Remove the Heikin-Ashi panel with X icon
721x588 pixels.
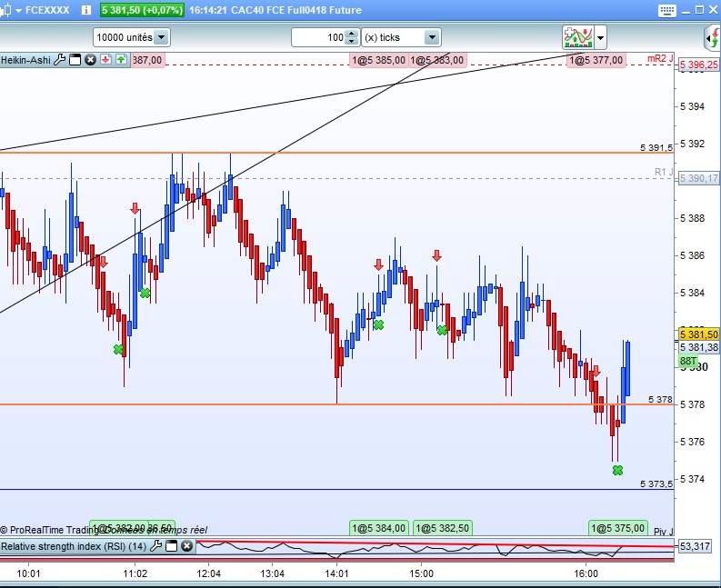[x=91, y=60]
